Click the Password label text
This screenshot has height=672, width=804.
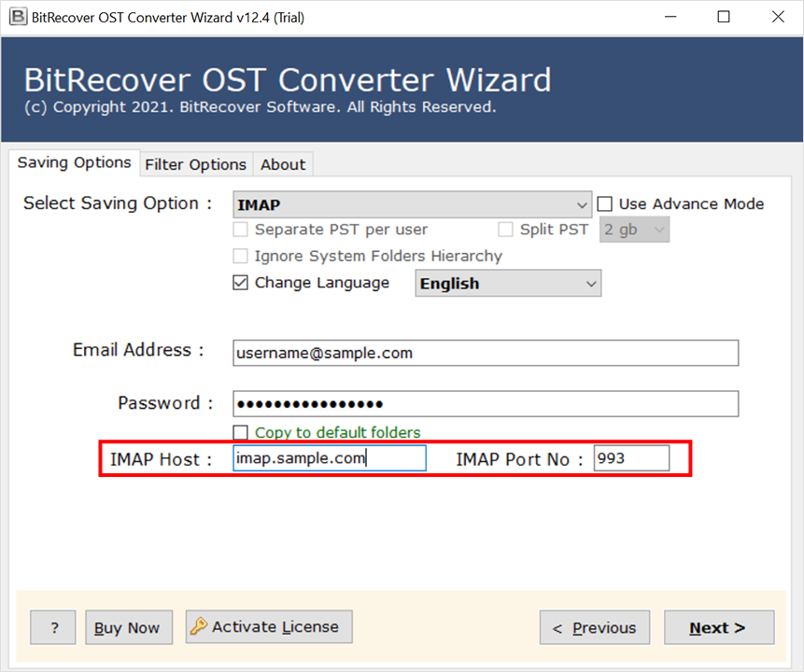pos(165,403)
